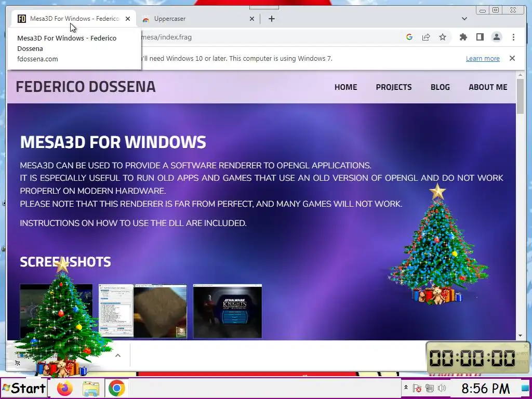Go to the FEDERICO DOSSENA site title
Screen dimensions: 532x399
(86, 87)
